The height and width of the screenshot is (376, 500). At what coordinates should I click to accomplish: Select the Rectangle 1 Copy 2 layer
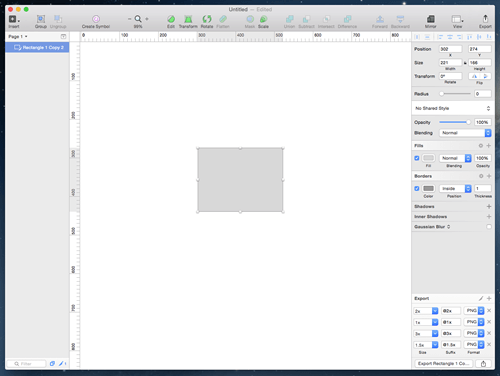[x=37, y=47]
